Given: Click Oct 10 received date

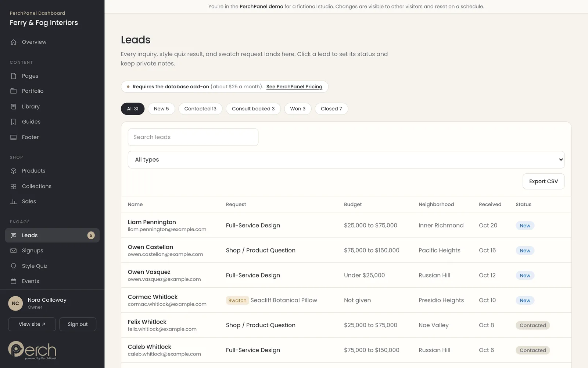Looking at the screenshot, I should point(487,300).
